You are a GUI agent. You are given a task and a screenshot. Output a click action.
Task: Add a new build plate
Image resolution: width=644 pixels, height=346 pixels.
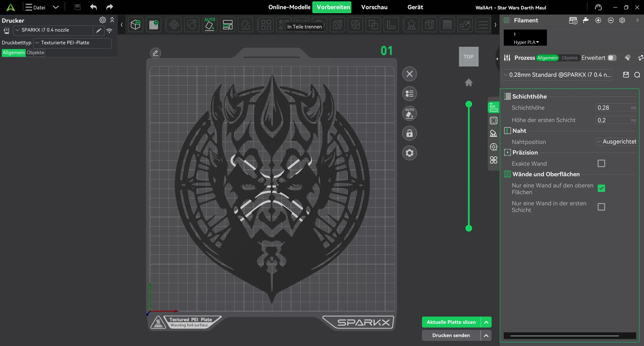click(153, 25)
